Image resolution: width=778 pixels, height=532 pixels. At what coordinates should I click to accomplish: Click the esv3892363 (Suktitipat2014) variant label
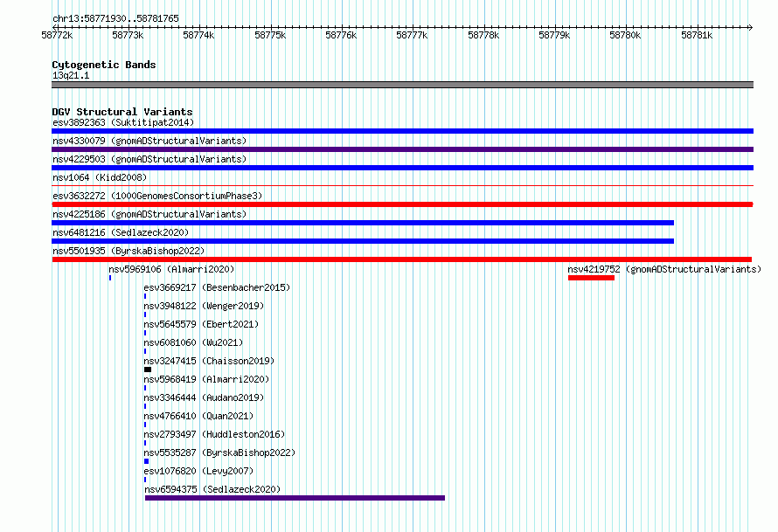(x=123, y=122)
